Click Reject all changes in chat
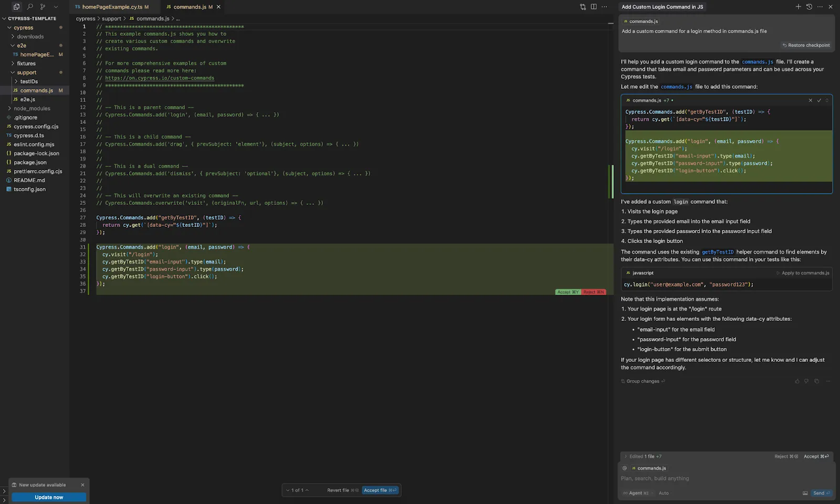This screenshot has width=840, height=504. (786, 456)
